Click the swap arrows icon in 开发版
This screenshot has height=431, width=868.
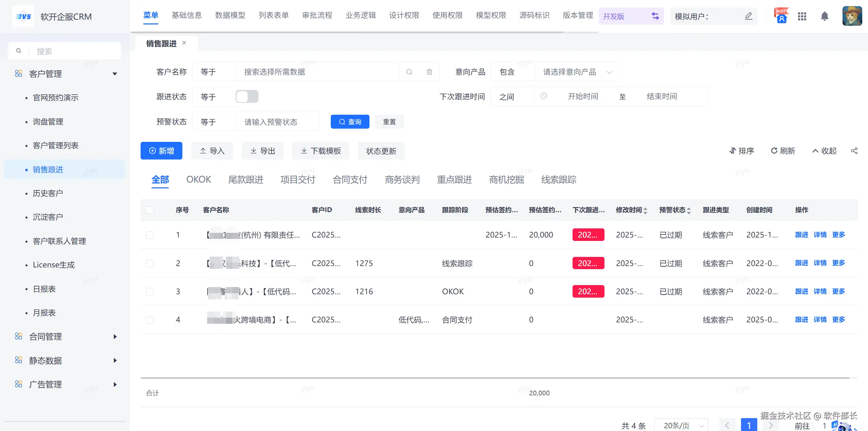pyautogui.click(x=655, y=16)
